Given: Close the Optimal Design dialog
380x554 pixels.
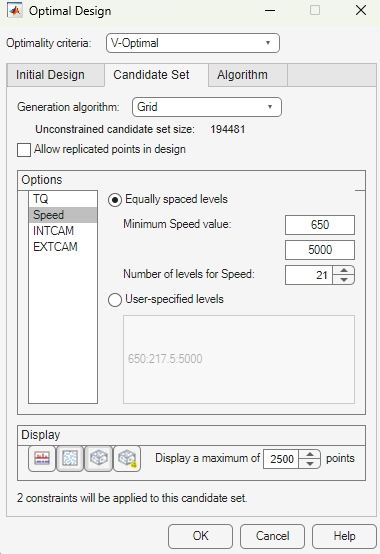Looking at the screenshot, I should click(361, 10).
